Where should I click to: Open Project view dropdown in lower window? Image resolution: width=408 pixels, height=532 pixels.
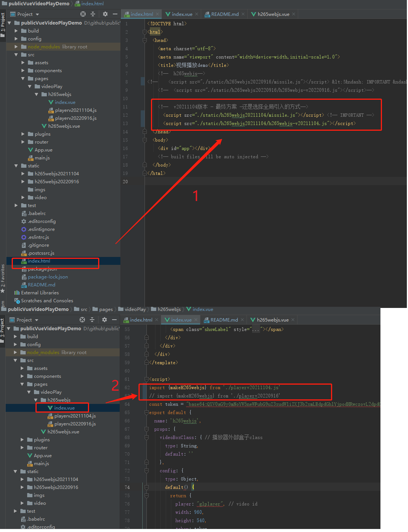tap(37, 320)
